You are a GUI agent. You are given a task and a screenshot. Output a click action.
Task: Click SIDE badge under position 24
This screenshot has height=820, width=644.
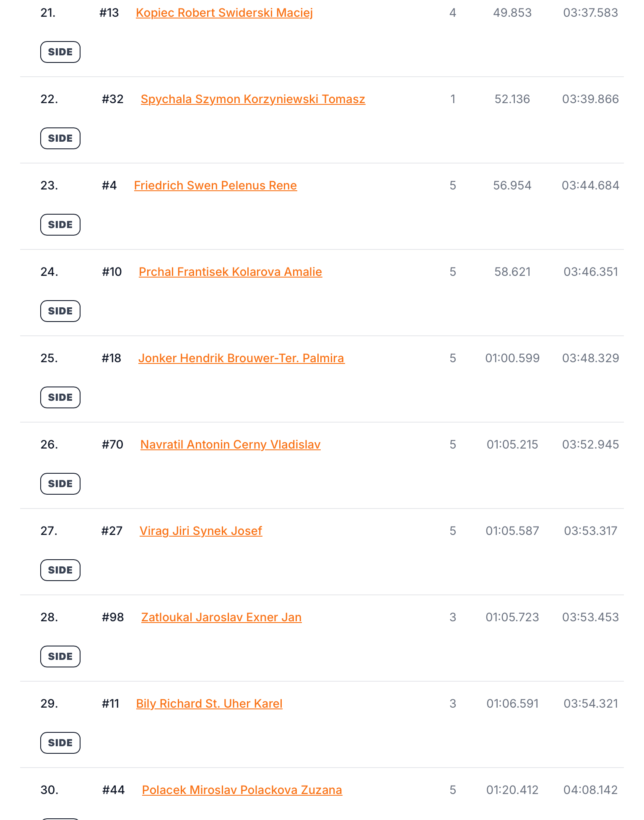coord(60,311)
